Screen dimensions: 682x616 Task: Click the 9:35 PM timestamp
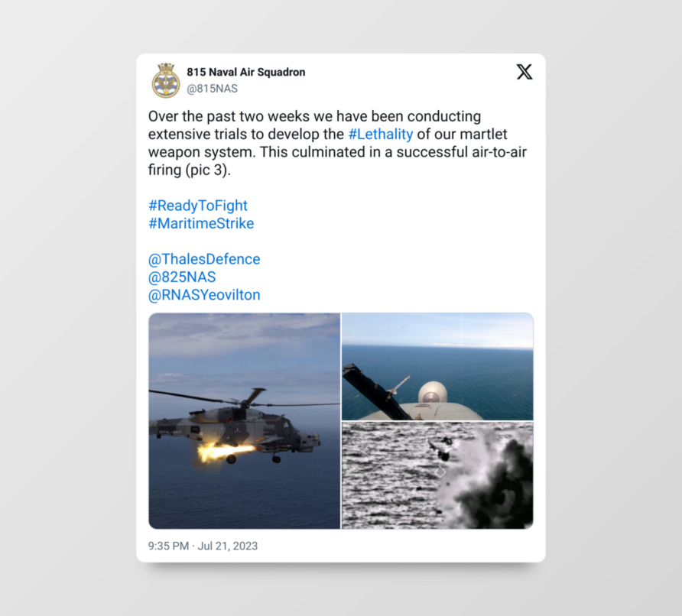168,546
